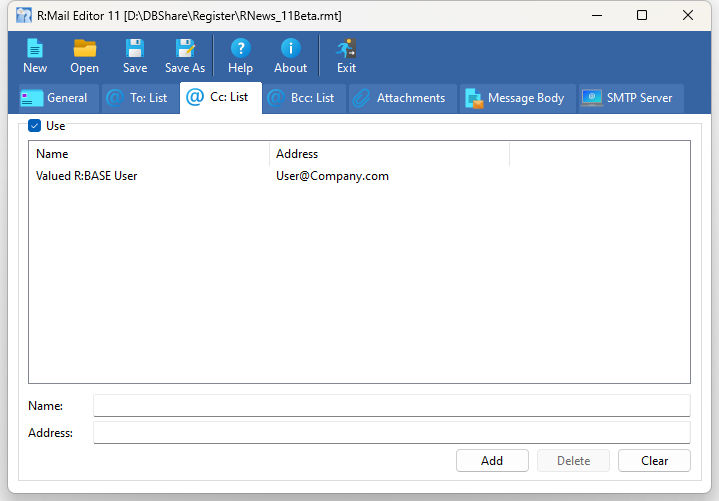The height and width of the screenshot is (501, 719).
Task: Click the Address column header
Action: click(x=389, y=154)
